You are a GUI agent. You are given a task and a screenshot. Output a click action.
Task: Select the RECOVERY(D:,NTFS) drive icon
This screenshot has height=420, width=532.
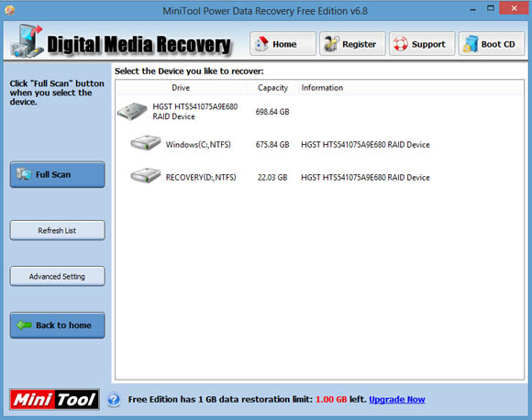pyautogui.click(x=146, y=175)
